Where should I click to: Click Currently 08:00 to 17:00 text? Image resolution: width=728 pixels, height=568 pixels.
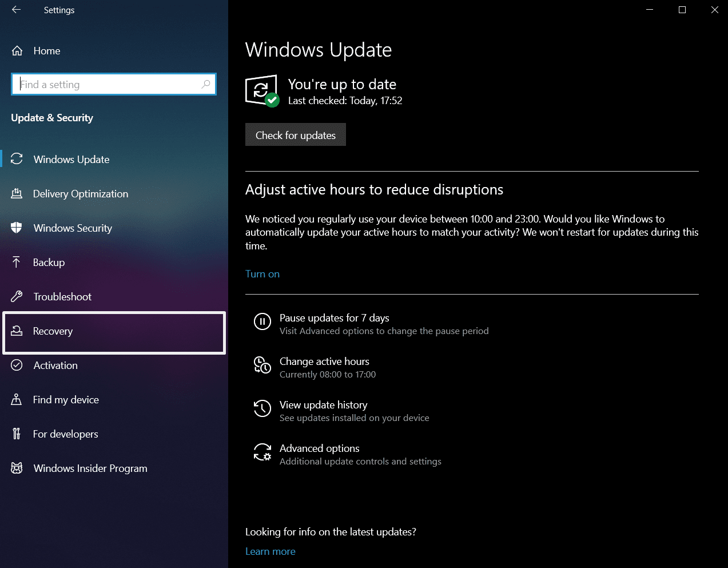328,375
